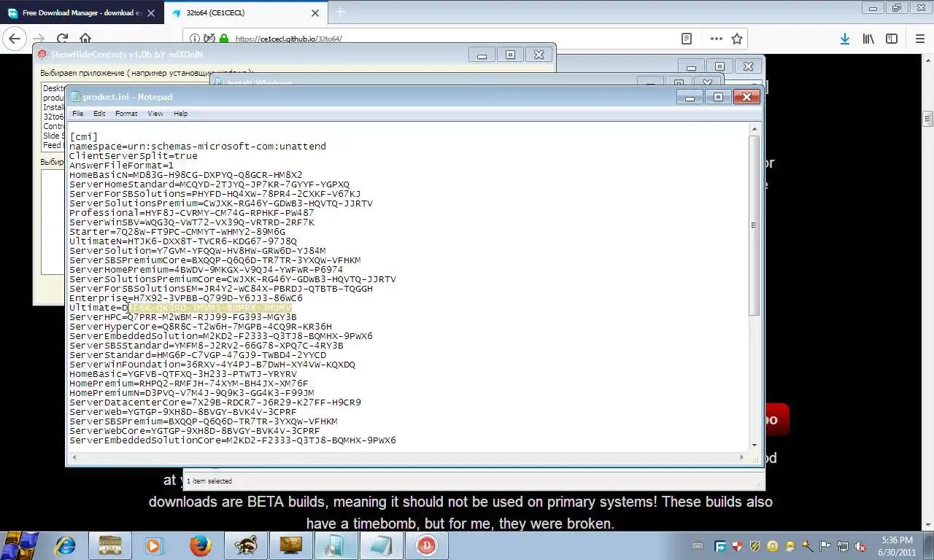Click the Professional= key line in Notepad
The height and width of the screenshot is (560, 934).
pyautogui.click(x=191, y=213)
